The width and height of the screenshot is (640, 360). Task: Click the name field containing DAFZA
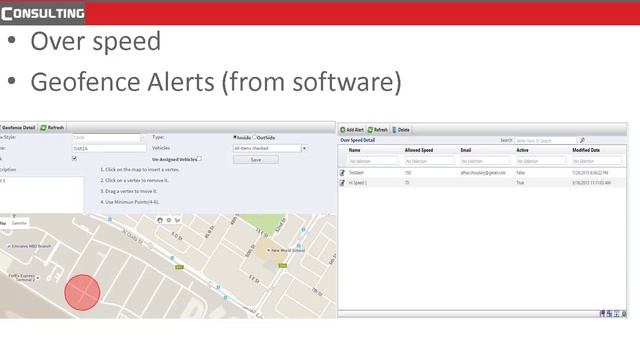pos(109,149)
